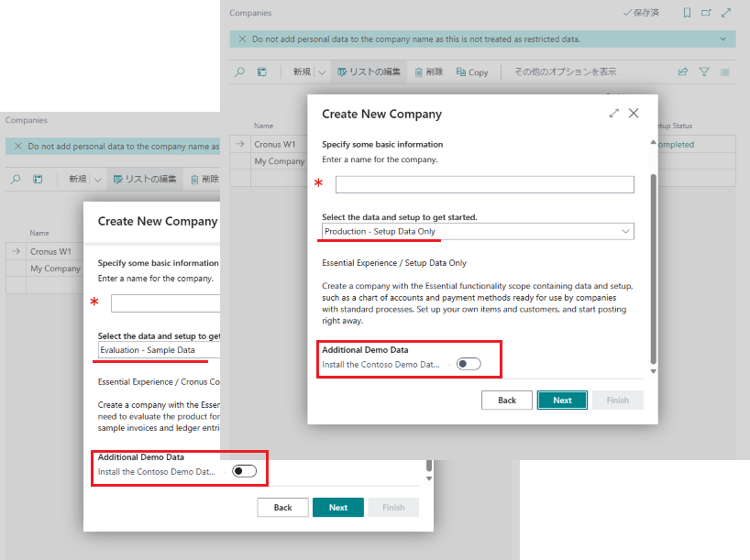Viewport: 750px width, 560px height.
Task: Toggle Additional Demo Data in the back dialog
Action: click(243, 470)
